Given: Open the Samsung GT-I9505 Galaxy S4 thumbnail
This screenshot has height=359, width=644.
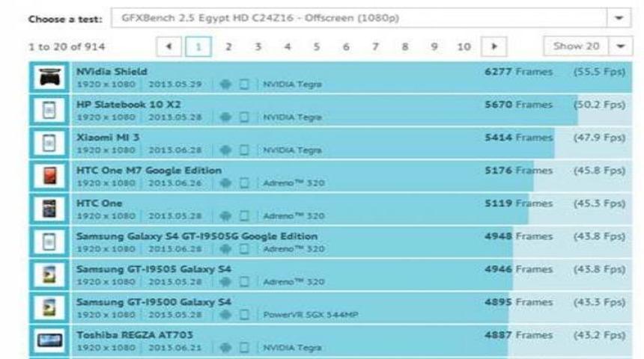Looking at the screenshot, I should 49,274.
